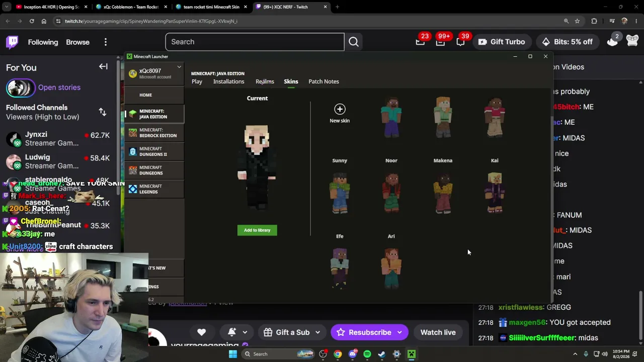Open the Twitch home logo
This screenshot has height=362, width=644.
coord(13,42)
